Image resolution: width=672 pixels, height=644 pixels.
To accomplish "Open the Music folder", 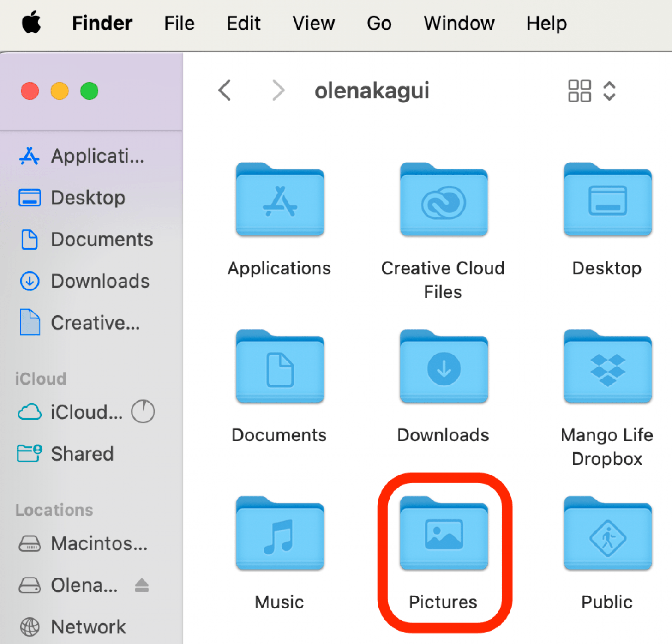I will (280, 535).
